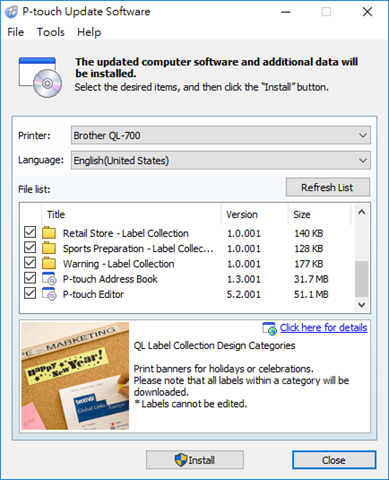Viewport: 389px width, 480px height.
Task: Click the 31.7 MB size value
Action: [311, 279]
